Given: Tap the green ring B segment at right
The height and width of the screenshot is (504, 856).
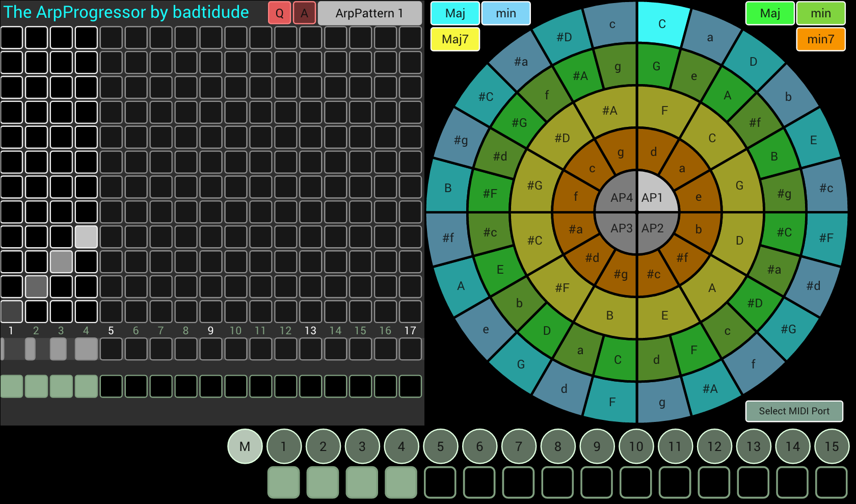Looking at the screenshot, I should click(x=773, y=156).
